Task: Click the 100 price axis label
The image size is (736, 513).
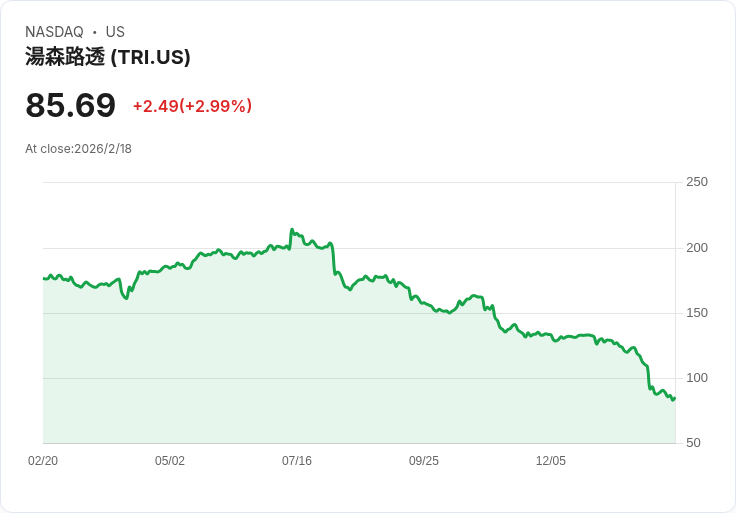Action: (x=696, y=378)
